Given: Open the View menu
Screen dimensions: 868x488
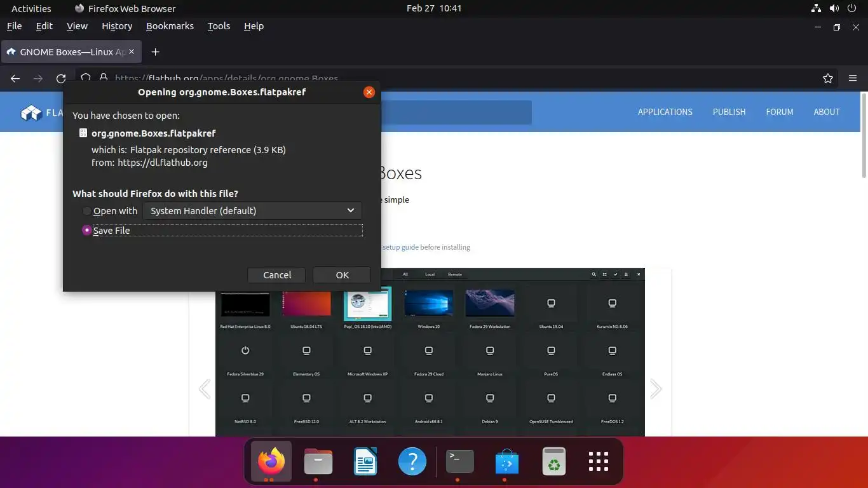Looking at the screenshot, I should point(77,26).
